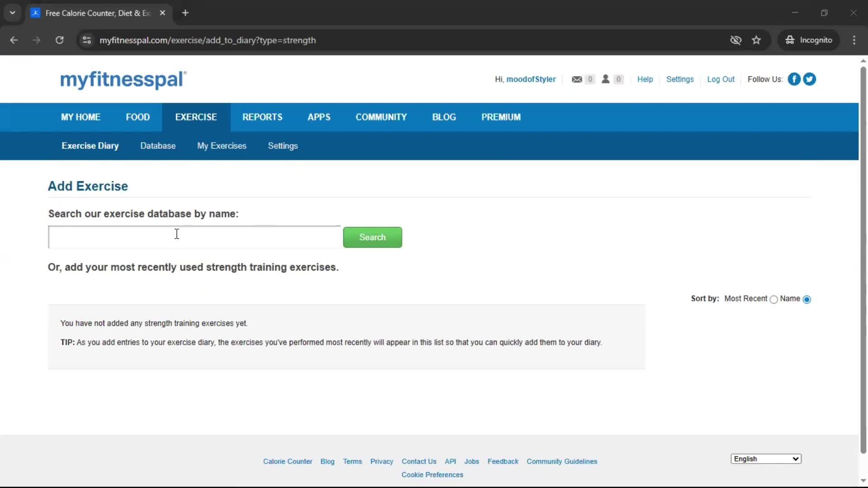
Task: Click the Log Out link
Action: point(721,79)
